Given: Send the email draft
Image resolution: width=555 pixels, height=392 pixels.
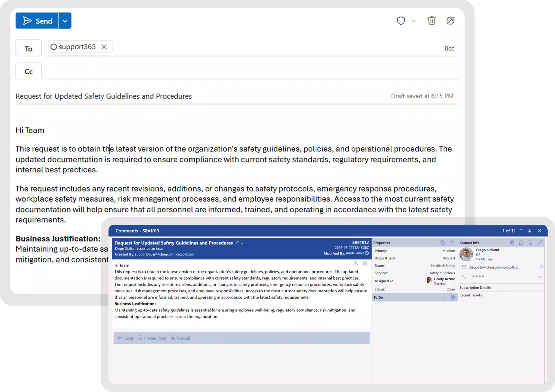Looking at the screenshot, I should coord(37,21).
